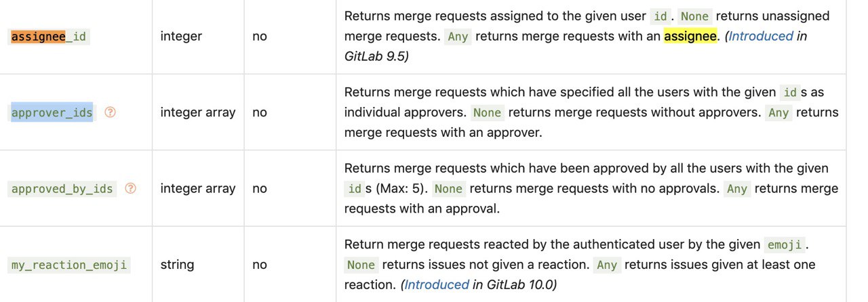Click the required value no for my_reaction_emoji
The height and width of the screenshot is (302, 868).
click(x=260, y=265)
